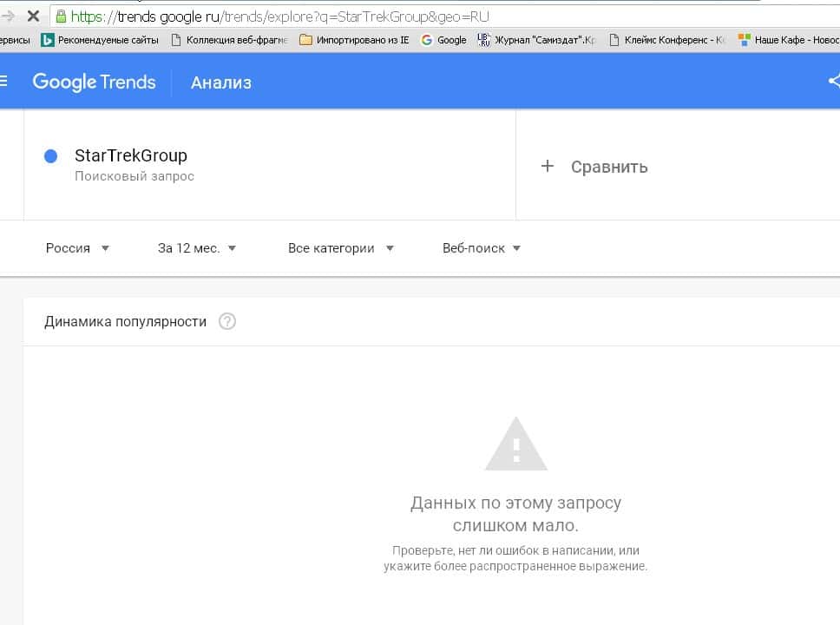Expand the Веб-поиск search type dropdown
840x625 pixels.
pos(482,248)
